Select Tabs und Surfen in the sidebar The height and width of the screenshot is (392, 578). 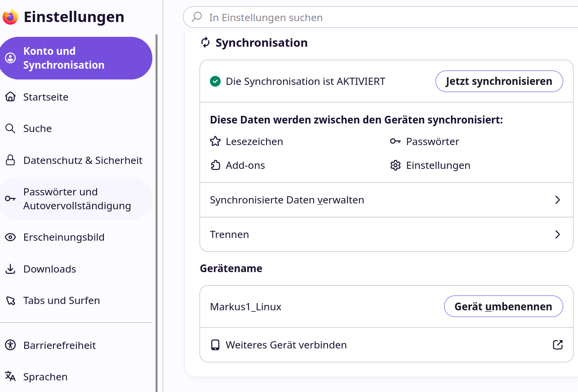tap(76, 300)
